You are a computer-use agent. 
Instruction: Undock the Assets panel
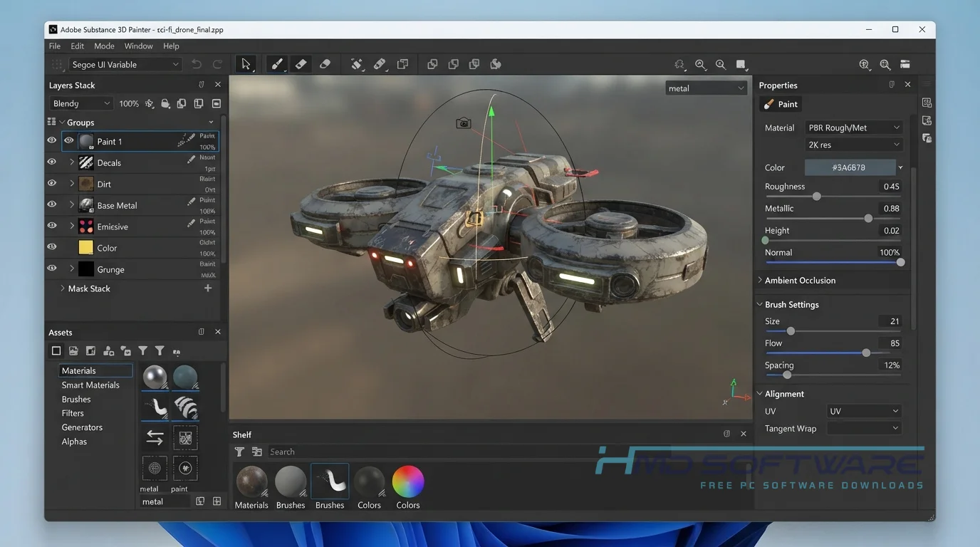click(202, 332)
